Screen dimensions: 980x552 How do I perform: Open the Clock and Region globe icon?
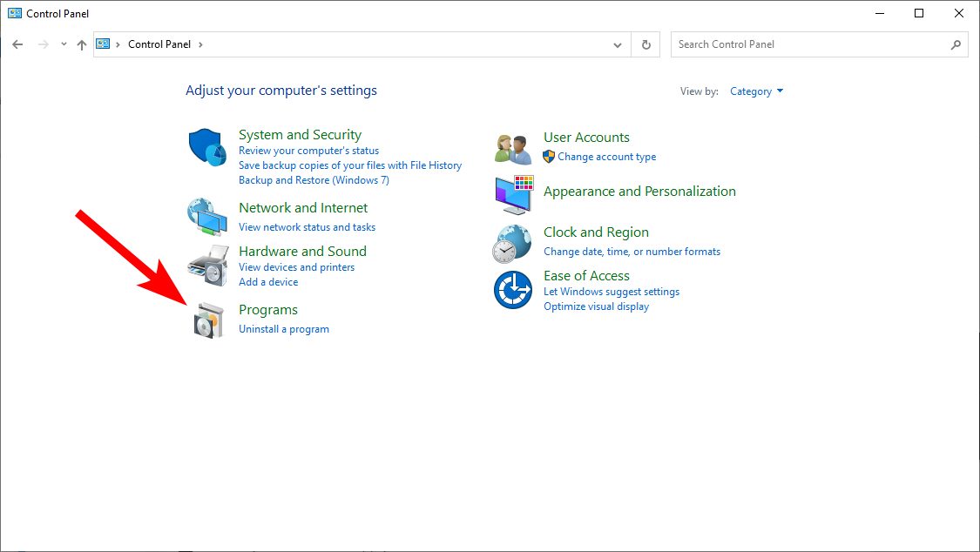click(x=512, y=244)
